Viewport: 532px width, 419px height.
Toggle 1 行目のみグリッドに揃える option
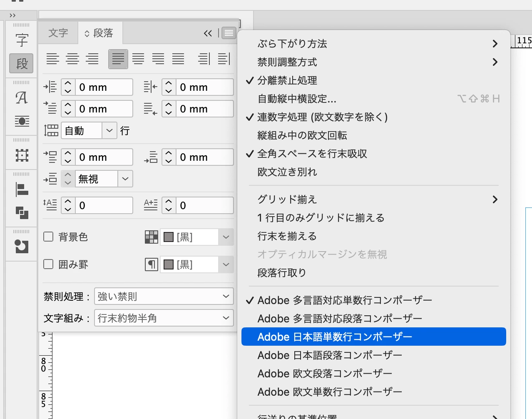point(374,218)
